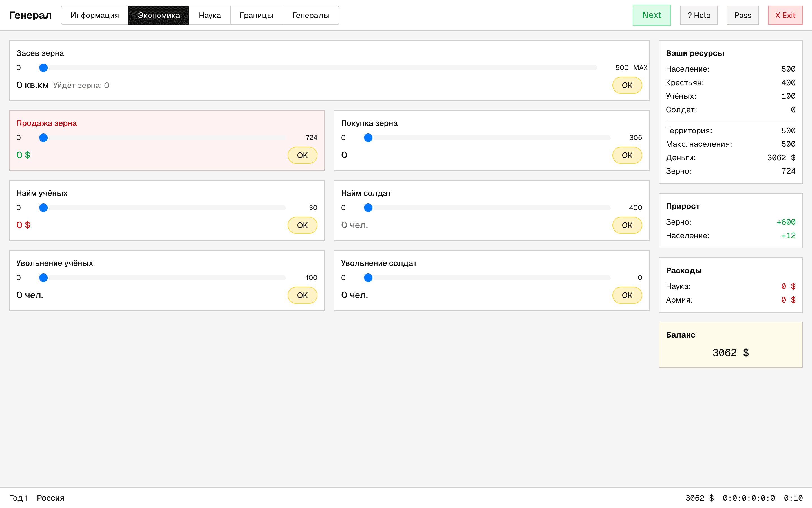The image size is (812, 508).
Task: Switch to the Наука tab
Action: click(x=210, y=15)
